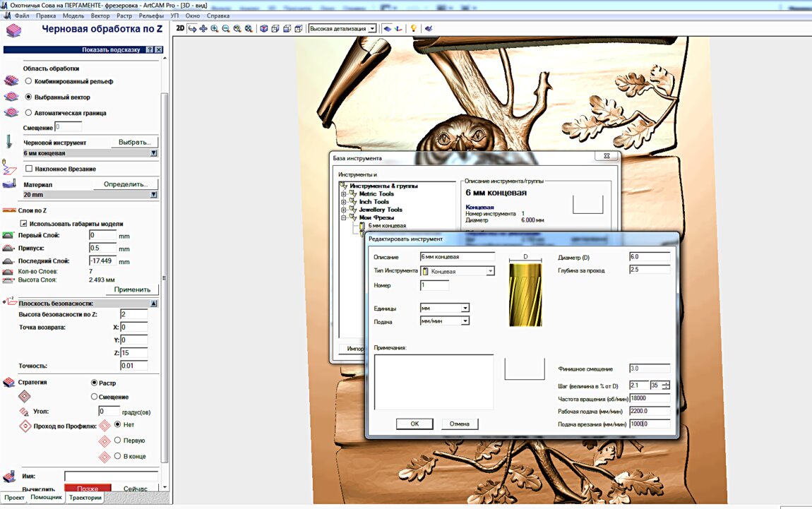The width and height of the screenshot is (812, 509).
Task: Click Отмена in the edit tool dialog
Action: point(460,424)
